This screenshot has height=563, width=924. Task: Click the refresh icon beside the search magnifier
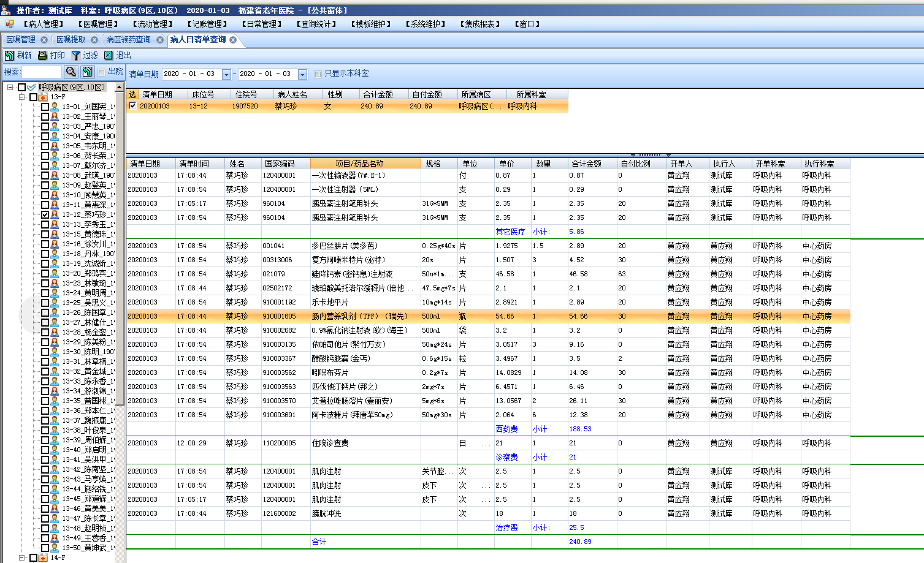tap(87, 72)
